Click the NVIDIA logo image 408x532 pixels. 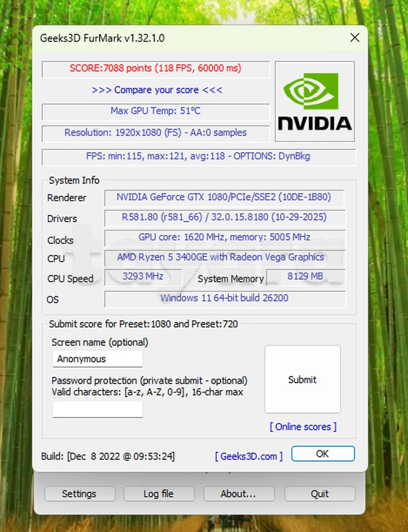315,101
